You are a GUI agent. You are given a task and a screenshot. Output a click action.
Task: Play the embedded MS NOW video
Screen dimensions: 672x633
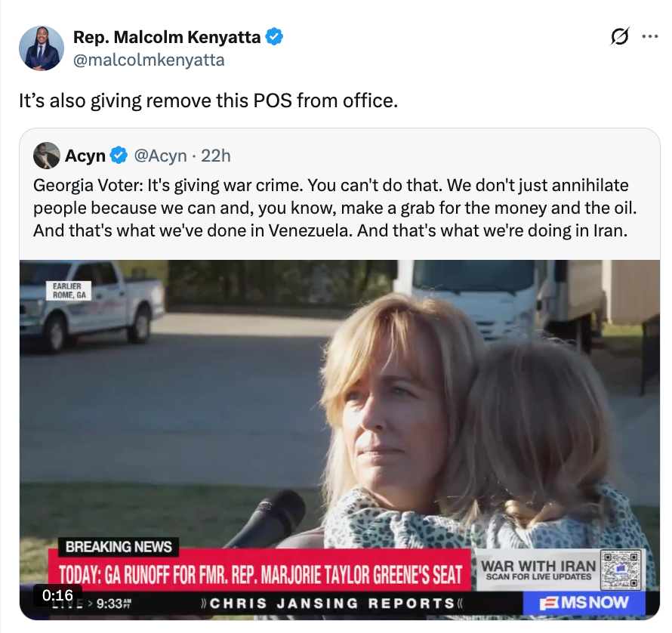pos(340,440)
